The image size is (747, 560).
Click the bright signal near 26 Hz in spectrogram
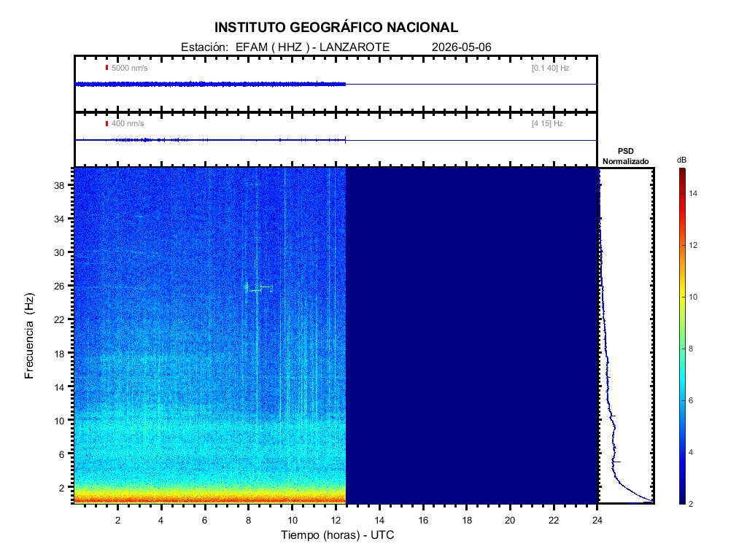[x=259, y=287]
